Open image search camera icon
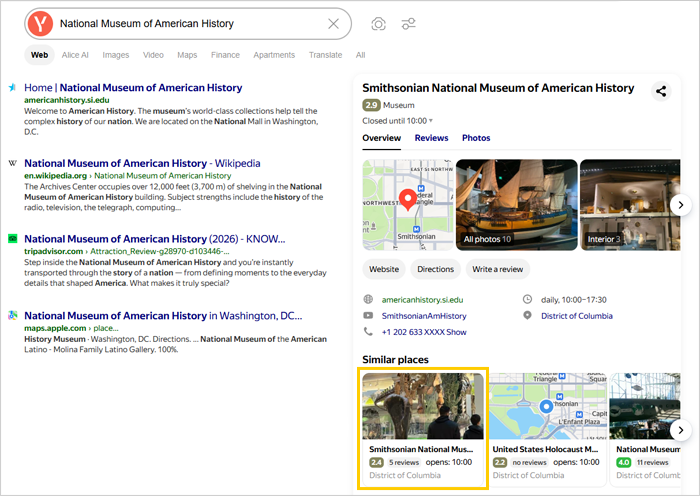This screenshot has height=496, width=700. click(x=379, y=24)
